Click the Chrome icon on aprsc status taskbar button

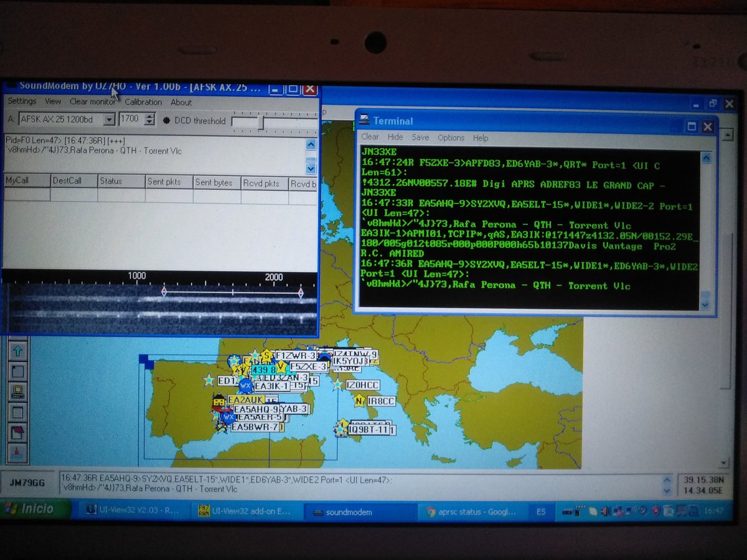tap(430, 512)
